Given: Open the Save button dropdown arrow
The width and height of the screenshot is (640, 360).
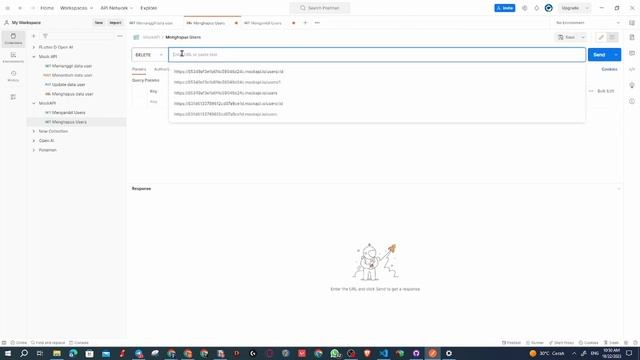Looking at the screenshot, I should 583,37.
